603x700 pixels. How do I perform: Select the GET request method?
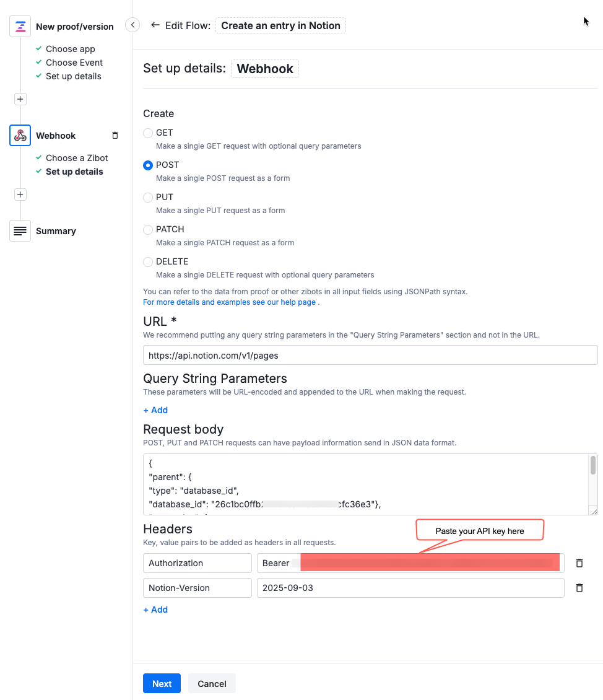click(x=147, y=133)
